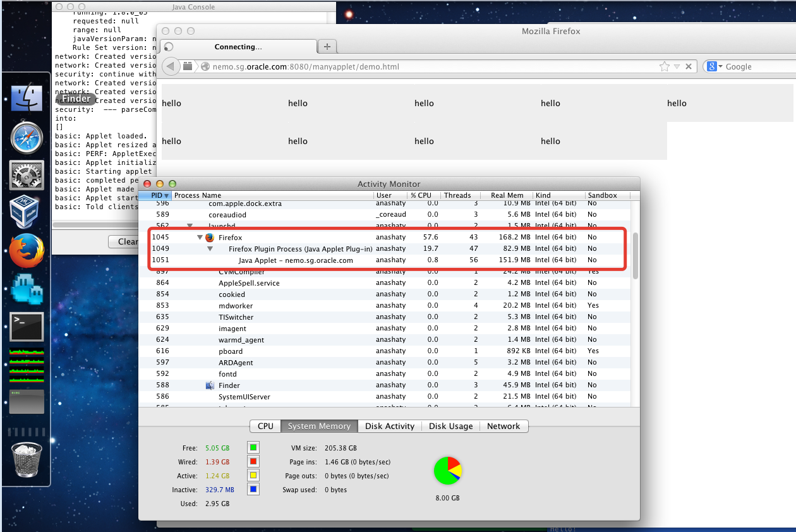Launch VirtualBox from the Dock
The height and width of the screenshot is (532, 796).
pyautogui.click(x=27, y=212)
